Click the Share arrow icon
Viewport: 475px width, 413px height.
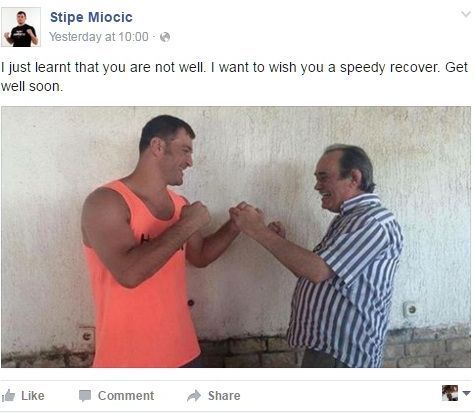tap(194, 396)
